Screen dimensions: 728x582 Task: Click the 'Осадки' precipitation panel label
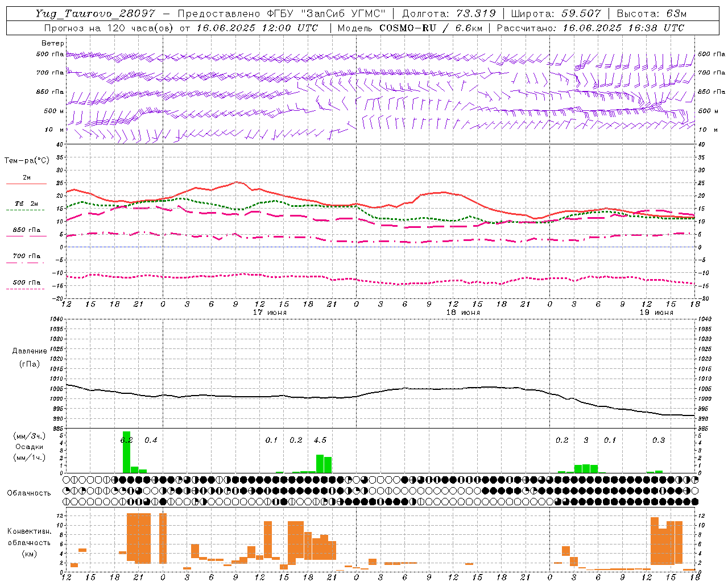29,447
